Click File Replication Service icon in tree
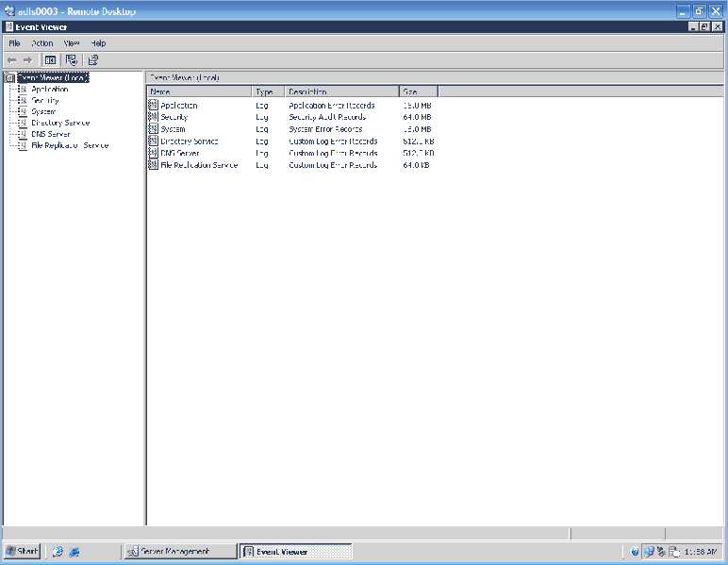Screen dimensions: 728x565 coord(23,145)
